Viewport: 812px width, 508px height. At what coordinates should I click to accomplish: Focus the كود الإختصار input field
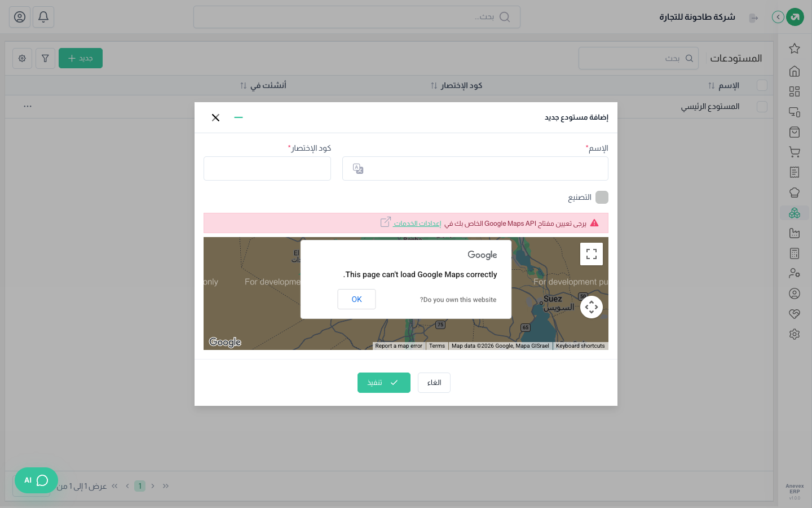(267, 169)
